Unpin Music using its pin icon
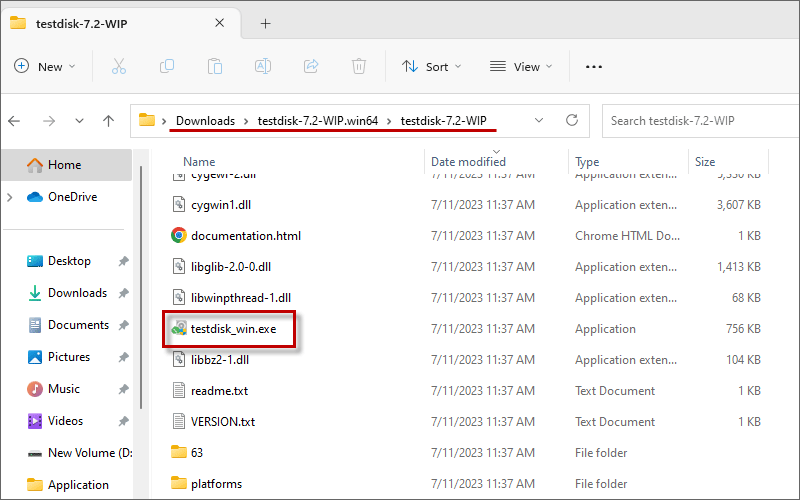The height and width of the screenshot is (500, 800). coord(123,389)
